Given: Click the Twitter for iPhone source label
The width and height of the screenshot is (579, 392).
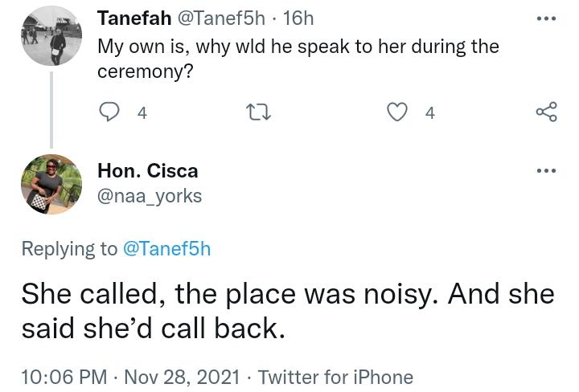Looking at the screenshot, I should (335, 376).
